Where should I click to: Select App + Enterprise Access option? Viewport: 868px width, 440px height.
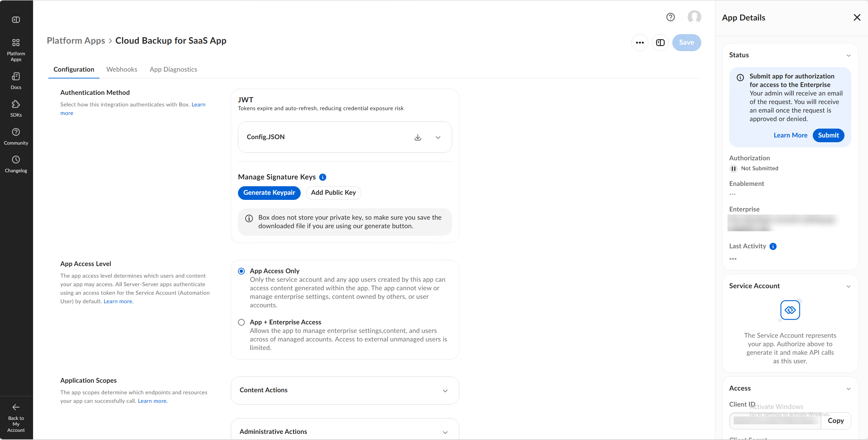241,322
